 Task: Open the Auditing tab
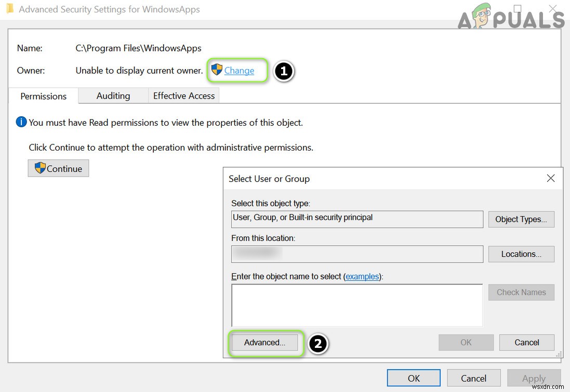[x=113, y=96]
